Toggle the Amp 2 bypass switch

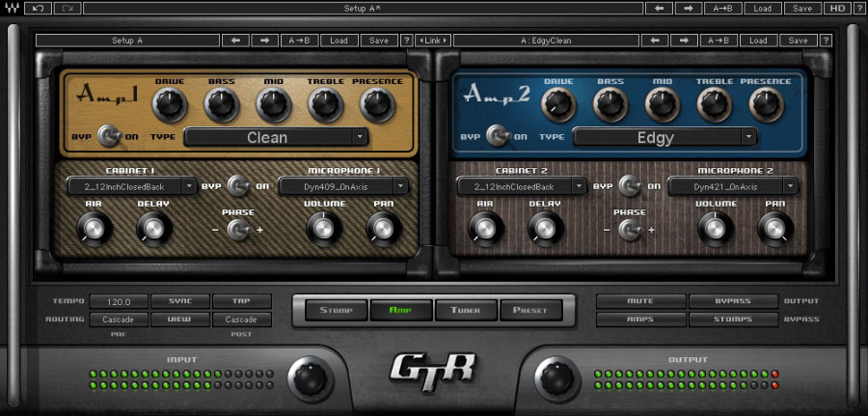pyautogui.click(x=500, y=136)
